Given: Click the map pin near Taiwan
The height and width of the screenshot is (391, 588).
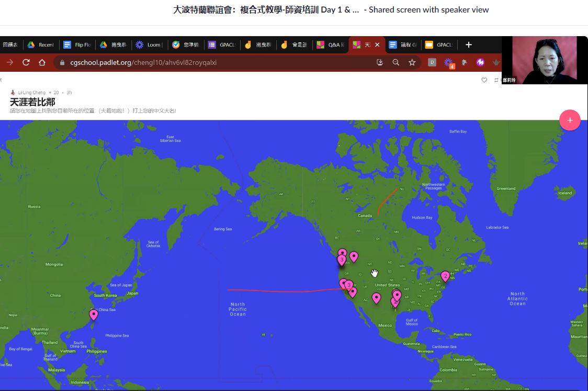Looking at the screenshot, I should 94,314.
